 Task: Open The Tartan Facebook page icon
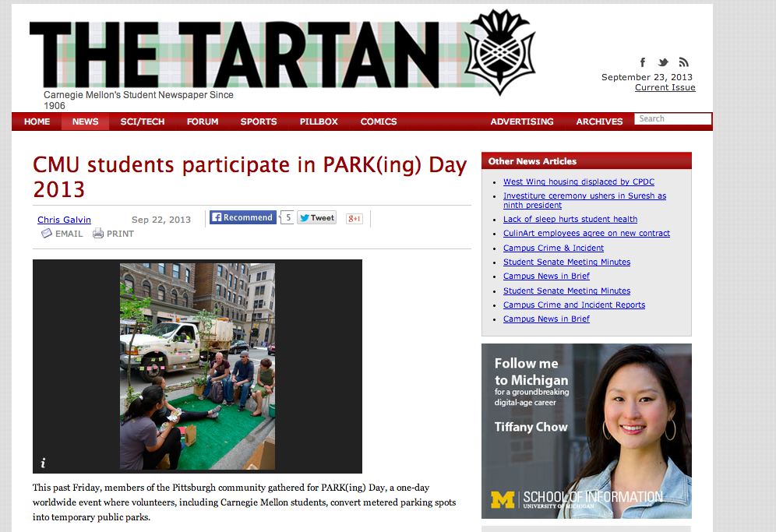642,62
